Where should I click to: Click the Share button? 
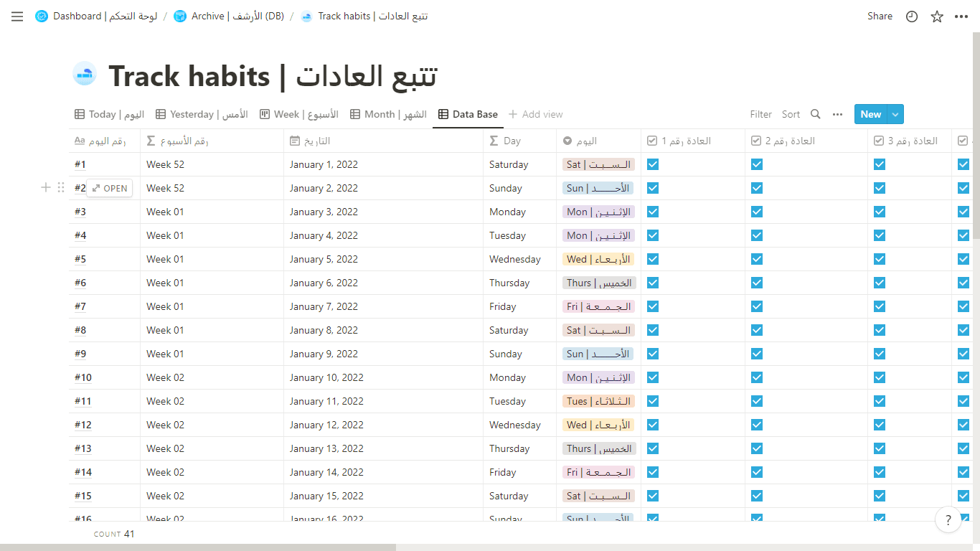point(880,16)
